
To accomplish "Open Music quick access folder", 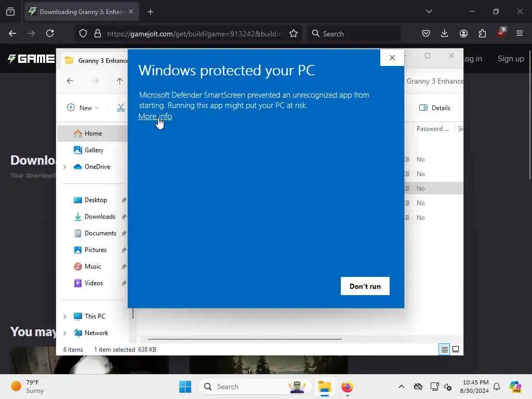I will pos(92,267).
